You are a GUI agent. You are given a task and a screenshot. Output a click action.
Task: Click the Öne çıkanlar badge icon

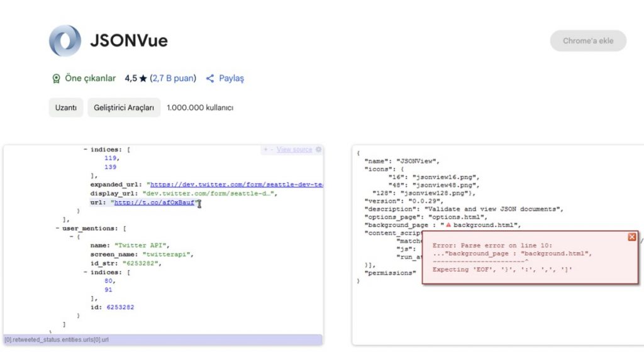coord(56,79)
